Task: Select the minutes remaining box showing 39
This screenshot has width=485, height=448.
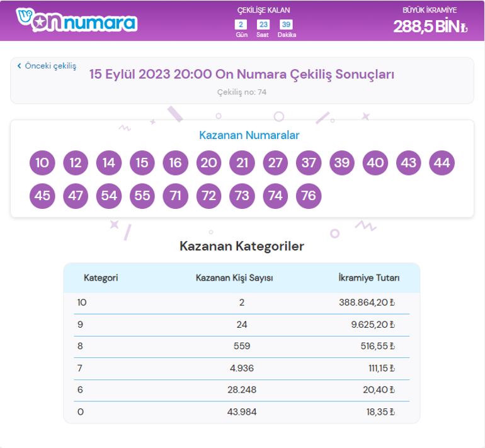Action: 286,25
